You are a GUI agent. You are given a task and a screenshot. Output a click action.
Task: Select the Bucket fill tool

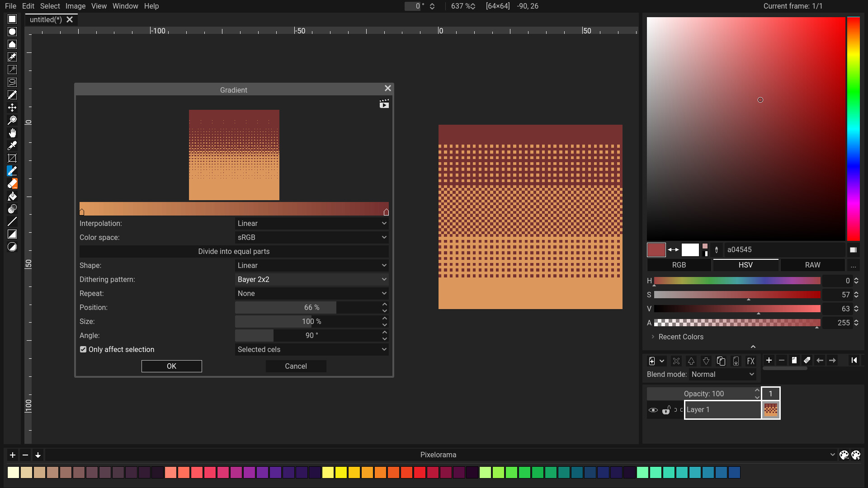(x=12, y=196)
